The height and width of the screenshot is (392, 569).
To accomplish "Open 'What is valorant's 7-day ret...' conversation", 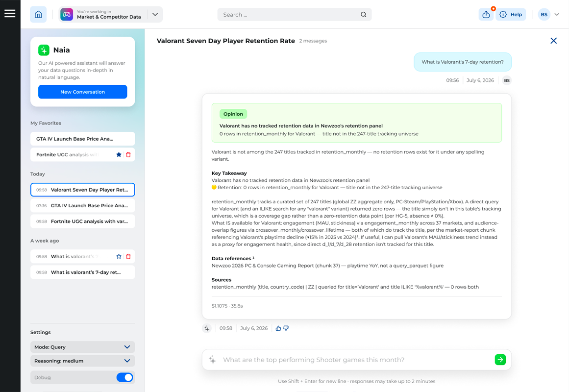I will (83, 272).
